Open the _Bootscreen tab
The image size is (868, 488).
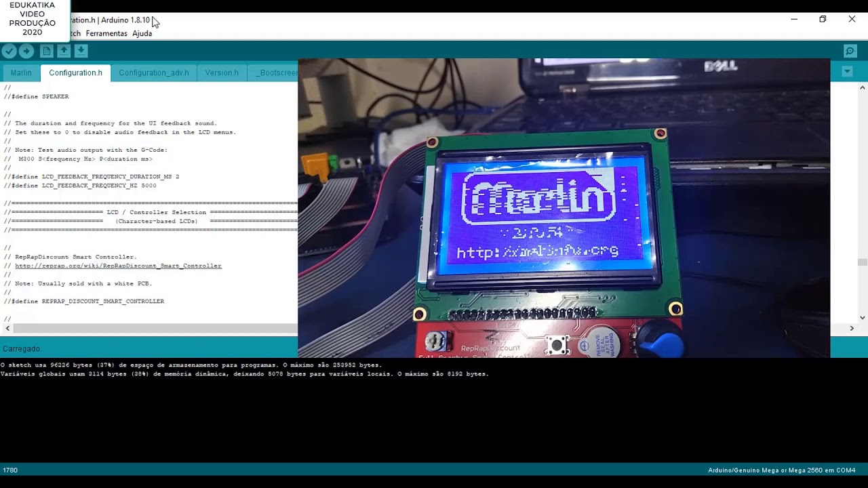[x=274, y=73]
